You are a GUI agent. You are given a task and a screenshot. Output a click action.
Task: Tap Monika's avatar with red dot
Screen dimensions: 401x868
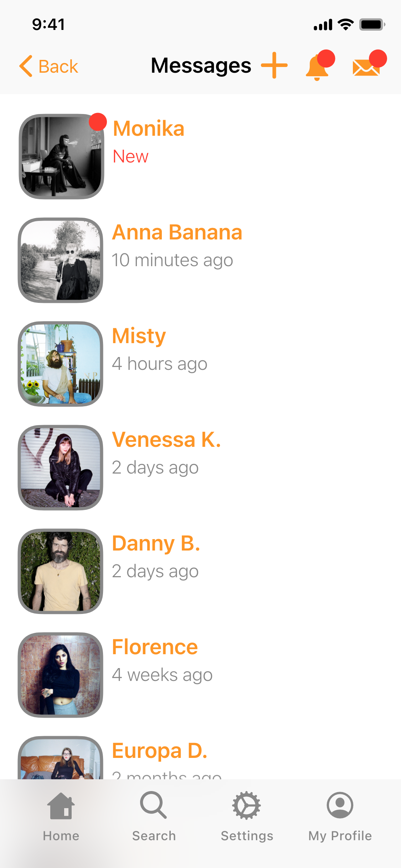61,156
